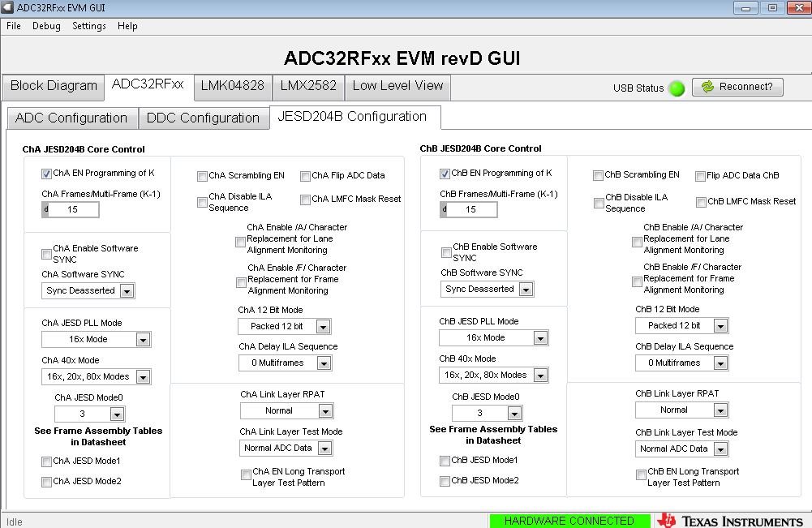Enable ChA EN Long Transport Layer Test Pattern
812x528 pixels.
click(x=247, y=474)
